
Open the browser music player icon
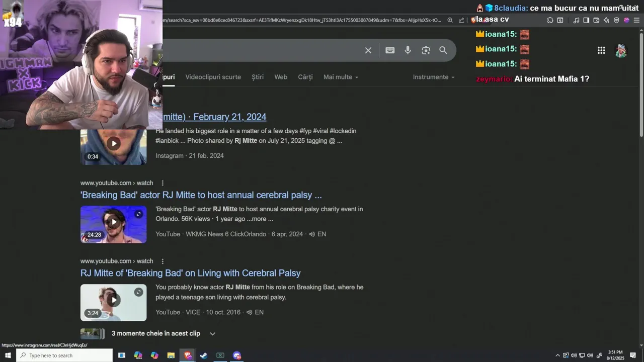[576, 20]
